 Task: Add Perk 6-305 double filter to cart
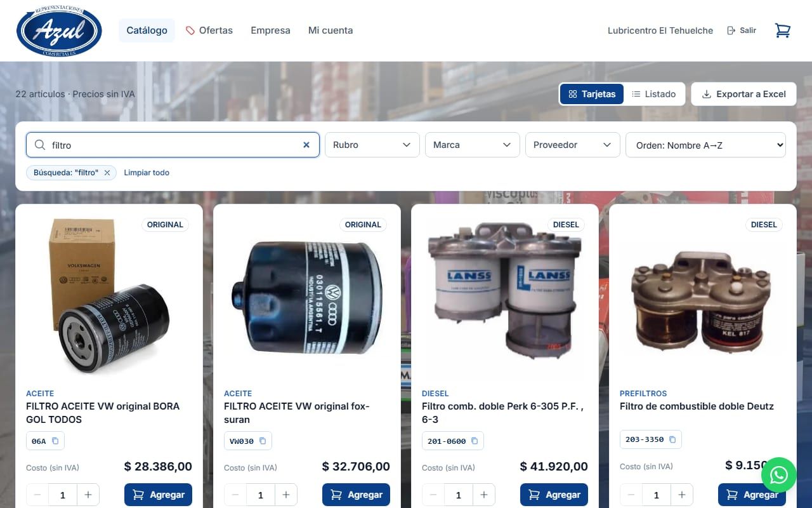click(x=554, y=495)
